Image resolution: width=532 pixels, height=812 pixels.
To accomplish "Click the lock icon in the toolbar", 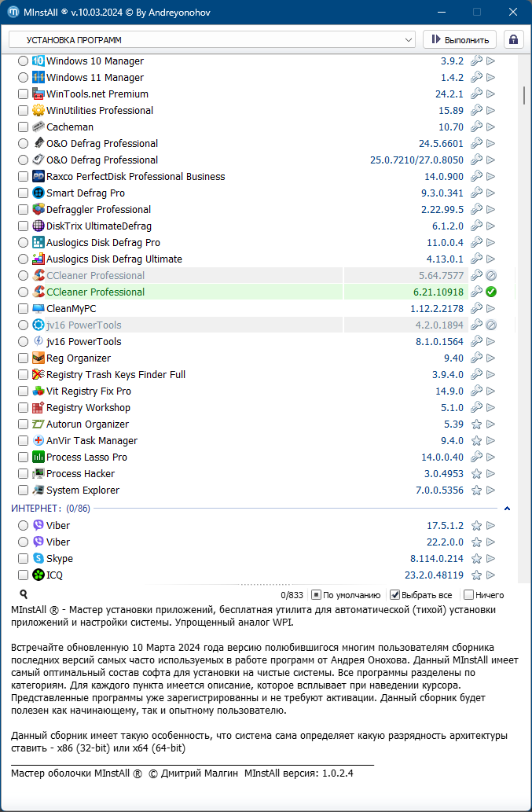I will point(514,39).
